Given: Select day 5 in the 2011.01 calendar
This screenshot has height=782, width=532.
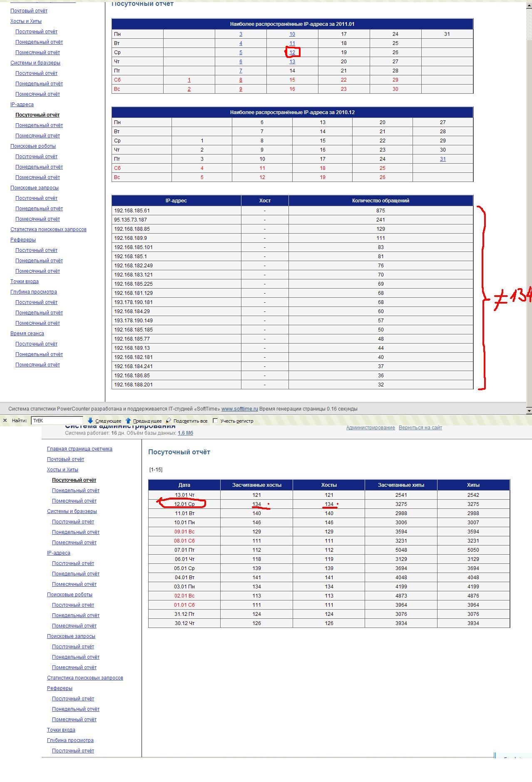Looking at the screenshot, I should click(x=241, y=52).
